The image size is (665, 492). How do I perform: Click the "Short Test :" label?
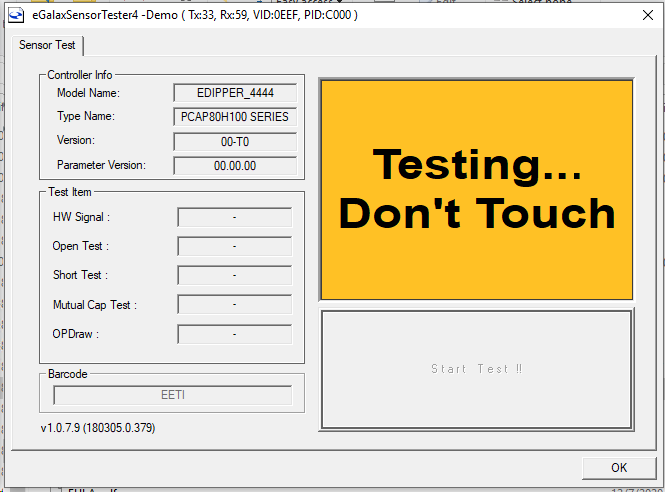(x=80, y=275)
